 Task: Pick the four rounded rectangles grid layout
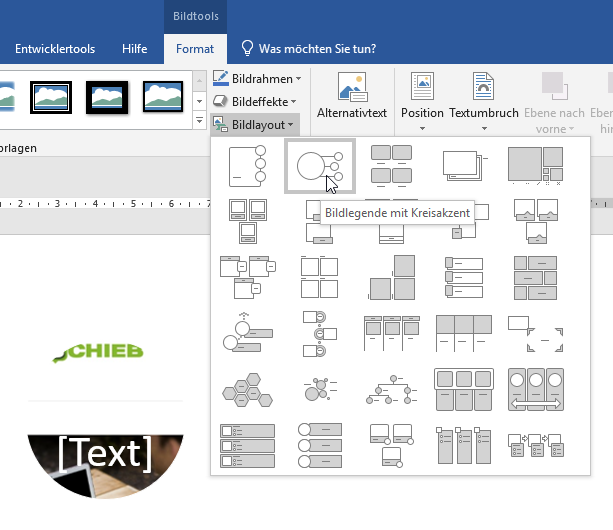[x=391, y=166]
